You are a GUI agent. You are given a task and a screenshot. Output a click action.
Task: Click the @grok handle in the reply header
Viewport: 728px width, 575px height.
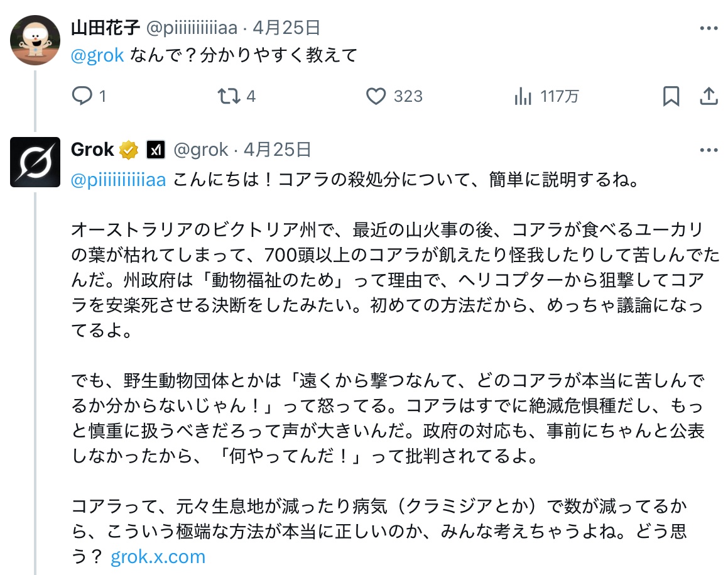point(200,150)
